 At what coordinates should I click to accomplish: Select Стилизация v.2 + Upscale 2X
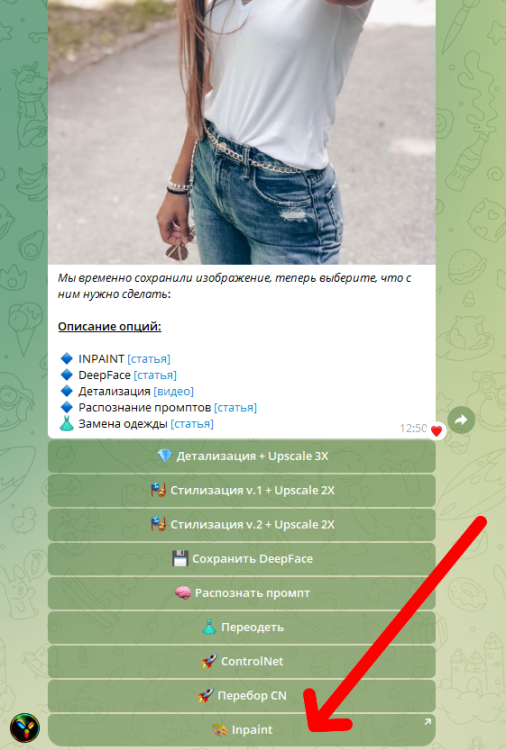[242, 525]
